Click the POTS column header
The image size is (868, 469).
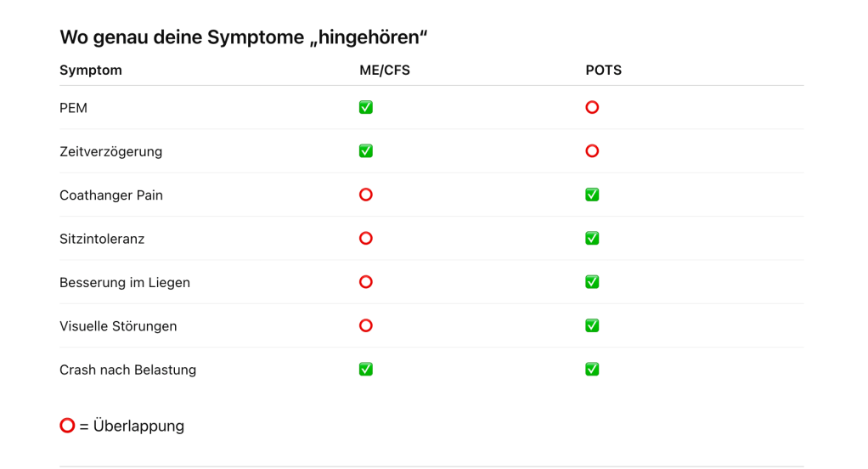(x=604, y=71)
